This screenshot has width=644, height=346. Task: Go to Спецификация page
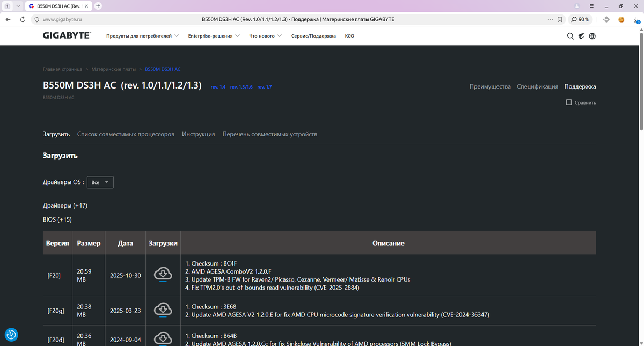537,86
